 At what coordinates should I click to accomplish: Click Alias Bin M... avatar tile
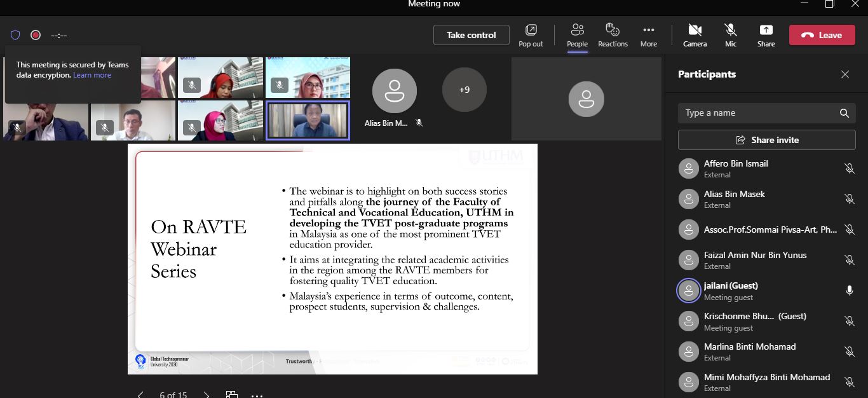coord(394,91)
